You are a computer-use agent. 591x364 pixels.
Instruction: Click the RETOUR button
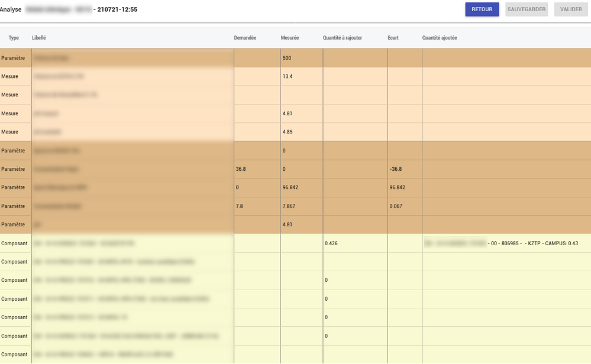point(482,9)
